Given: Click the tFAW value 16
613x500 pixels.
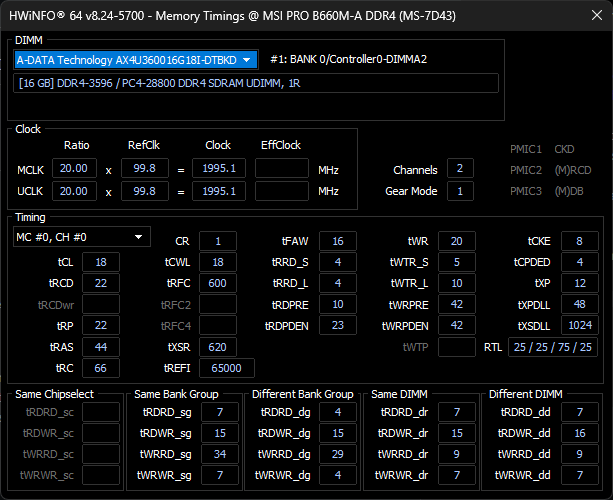Looking at the screenshot, I should 338,241.
